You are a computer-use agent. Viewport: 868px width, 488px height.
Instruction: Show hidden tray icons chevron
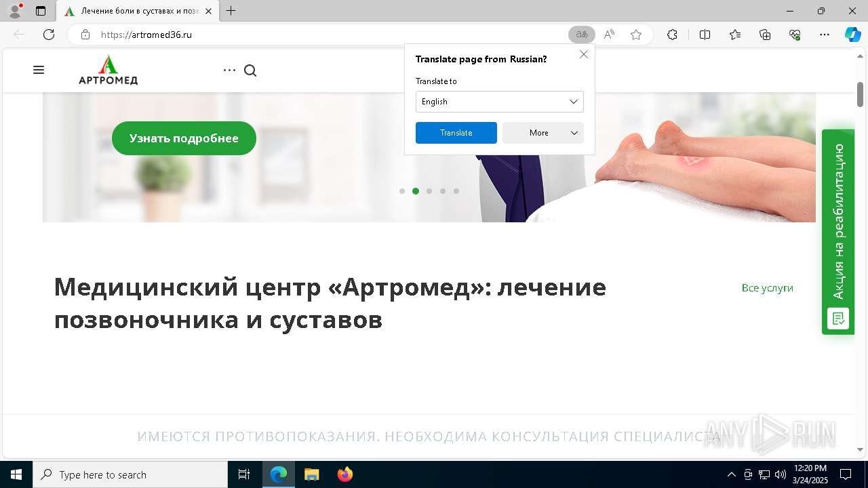(x=731, y=474)
